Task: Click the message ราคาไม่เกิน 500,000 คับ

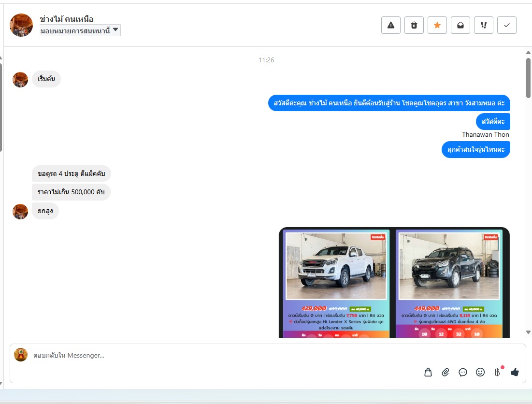Action: click(x=71, y=192)
